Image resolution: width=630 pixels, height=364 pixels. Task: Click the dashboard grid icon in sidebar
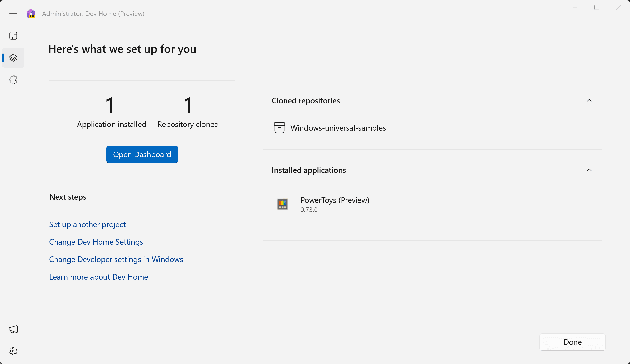[14, 36]
